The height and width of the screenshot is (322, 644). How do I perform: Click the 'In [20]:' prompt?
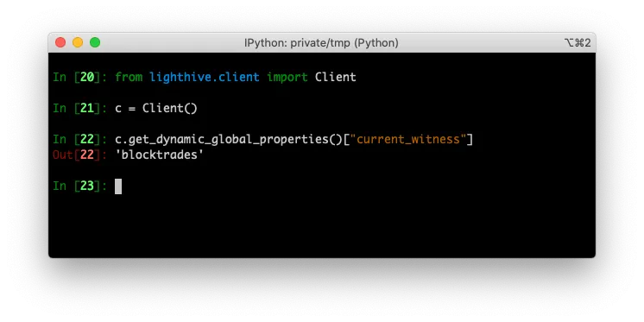[x=80, y=77]
